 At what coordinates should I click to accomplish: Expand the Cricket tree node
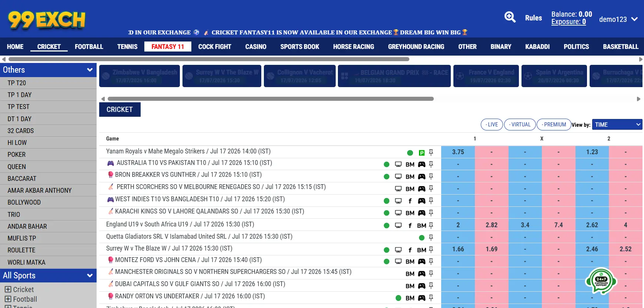point(8,289)
